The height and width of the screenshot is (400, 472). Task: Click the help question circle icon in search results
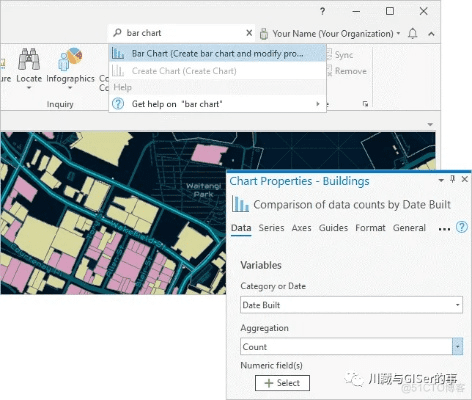pyautogui.click(x=118, y=104)
